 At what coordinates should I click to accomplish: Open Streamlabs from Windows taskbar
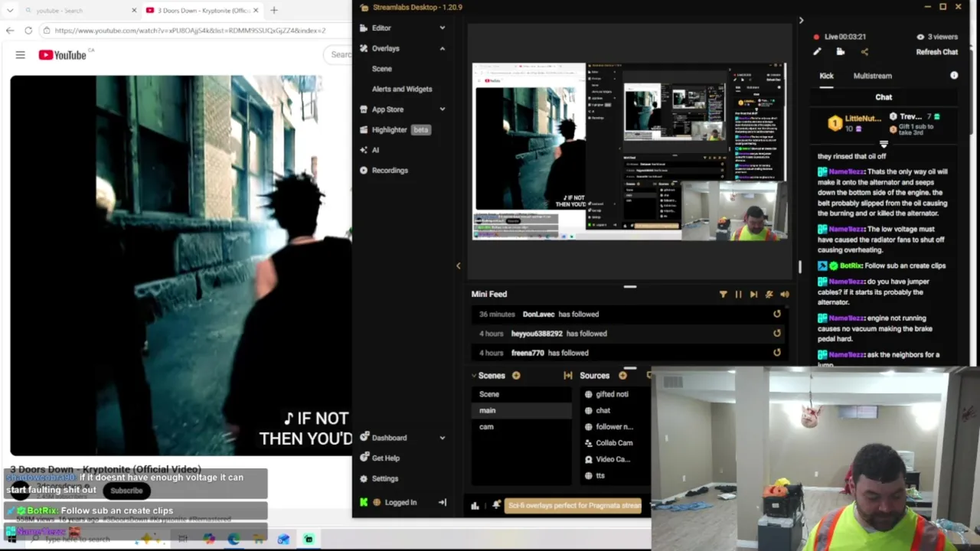click(x=309, y=540)
